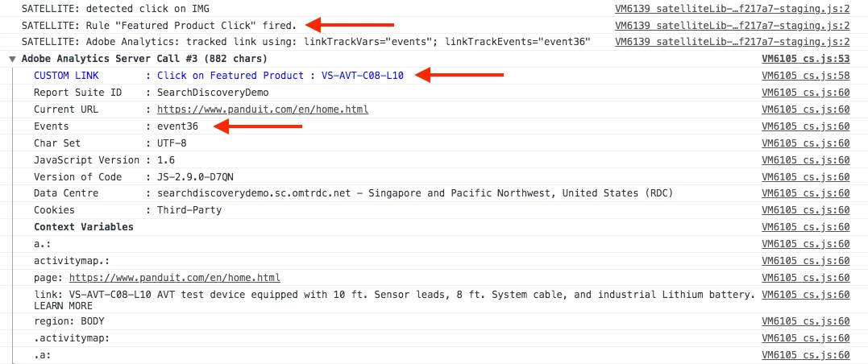
Task: Select 'Click on Featured Product : VS-AVT-C08-L10' value
Action: pos(280,76)
